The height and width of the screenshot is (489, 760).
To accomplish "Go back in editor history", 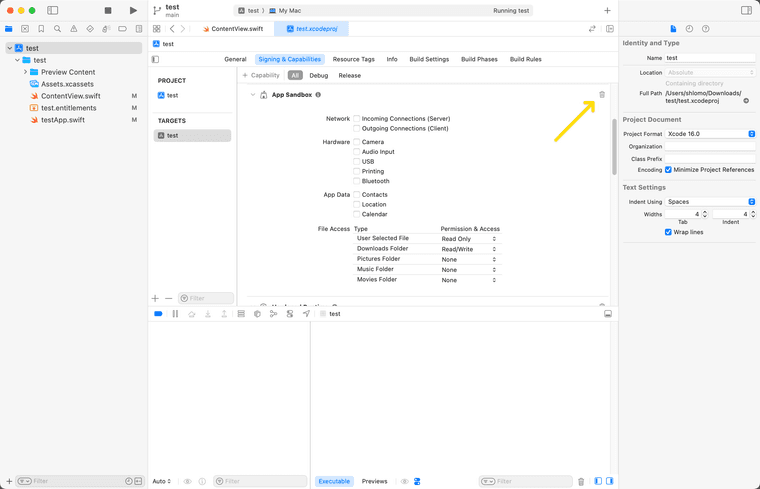I will pos(172,29).
